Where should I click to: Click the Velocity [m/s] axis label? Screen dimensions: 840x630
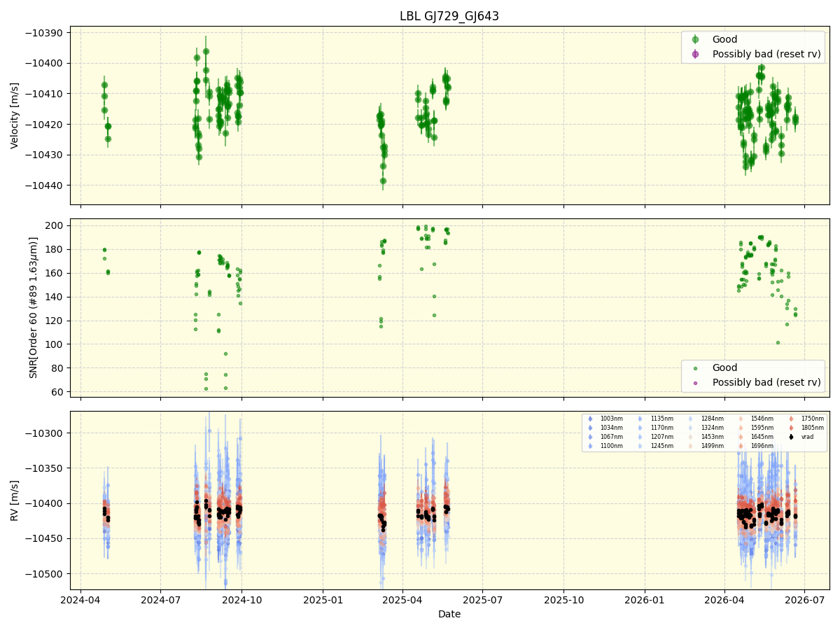15,115
